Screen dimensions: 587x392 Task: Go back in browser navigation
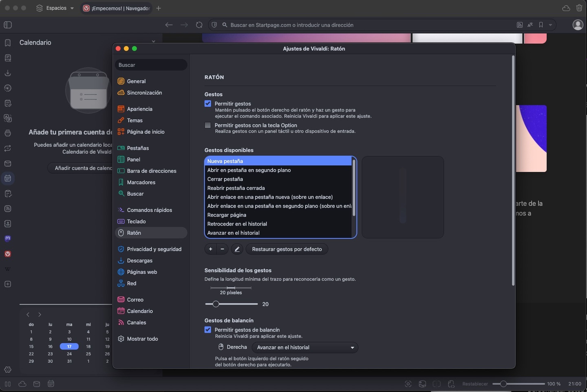click(x=169, y=25)
